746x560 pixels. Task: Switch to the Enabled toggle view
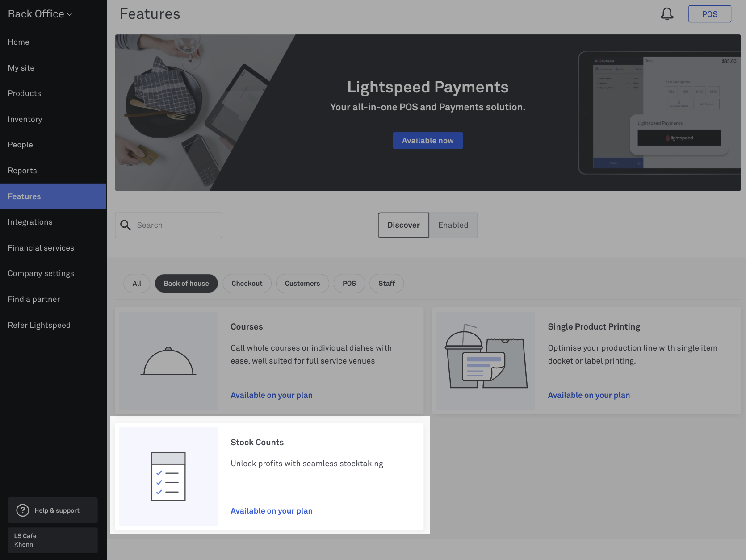(453, 225)
